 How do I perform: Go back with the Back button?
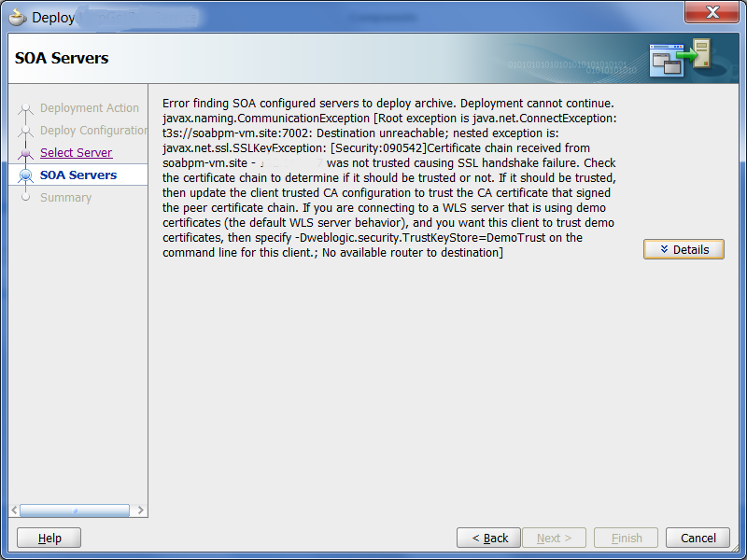pyautogui.click(x=488, y=539)
